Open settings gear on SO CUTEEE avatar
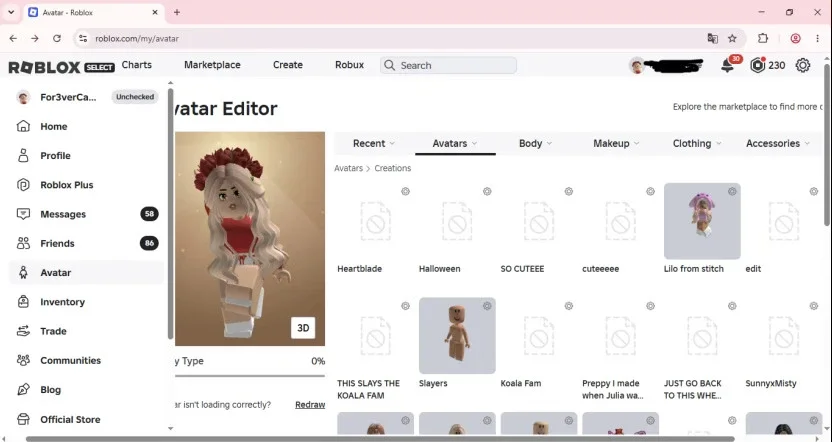 (x=569, y=192)
